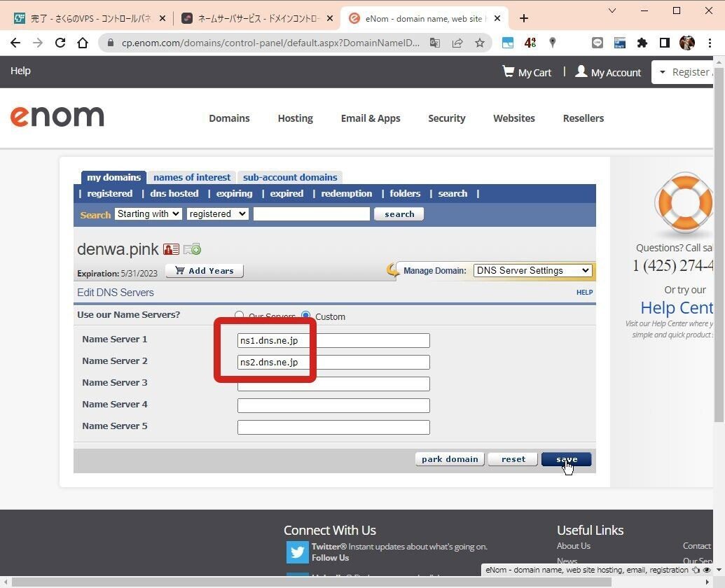Close the ネームサーバサービス tab
The image size is (725, 588).
(x=330, y=18)
